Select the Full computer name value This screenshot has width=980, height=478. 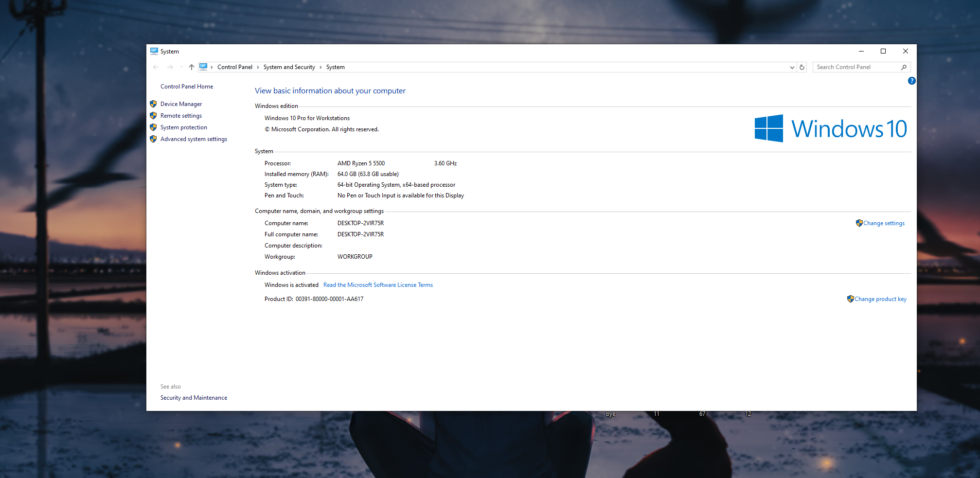click(360, 234)
